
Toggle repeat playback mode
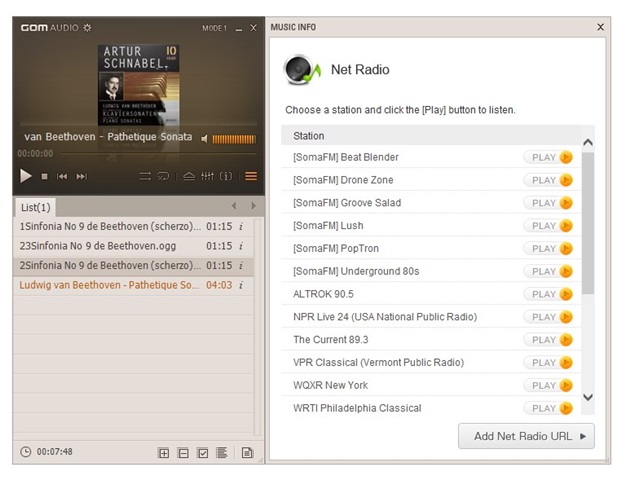click(164, 177)
